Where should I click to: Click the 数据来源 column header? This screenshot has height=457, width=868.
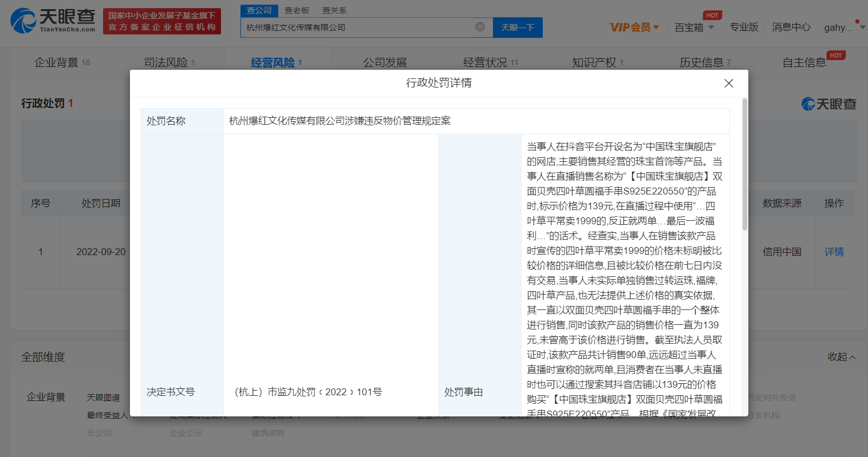[x=782, y=204]
